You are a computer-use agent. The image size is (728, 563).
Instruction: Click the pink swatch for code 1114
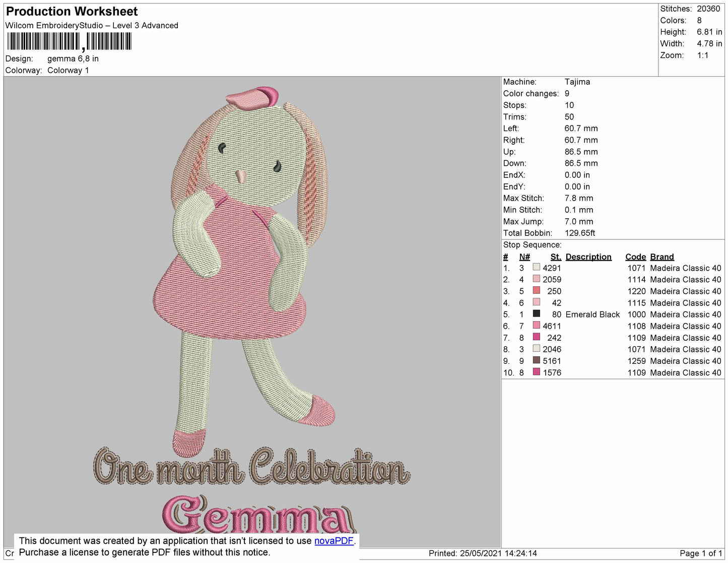(537, 279)
